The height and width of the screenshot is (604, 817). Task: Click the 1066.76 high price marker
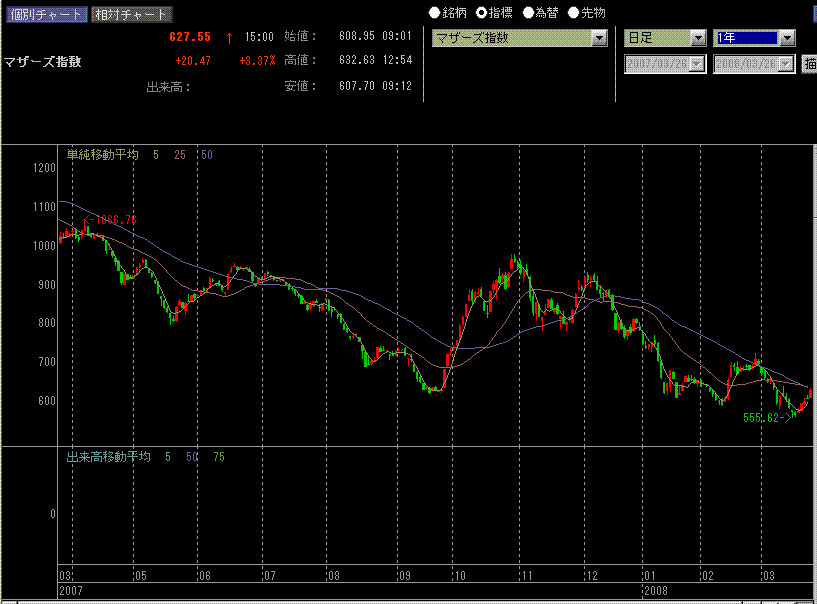pyautogui.click(x=113, y=220)
